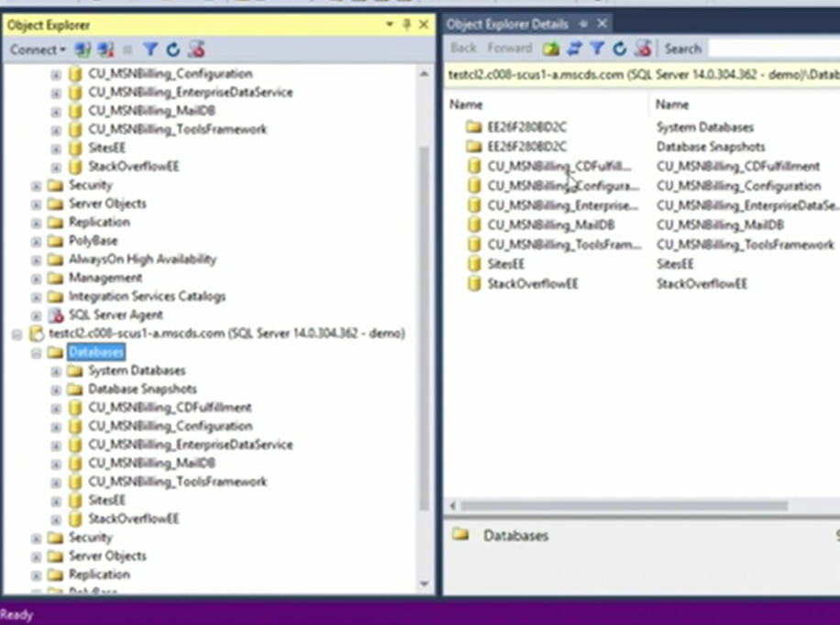Open Object Explorer window position dropdown arrow
This screenshot has height=625, width=840.
tap(390, 25)
